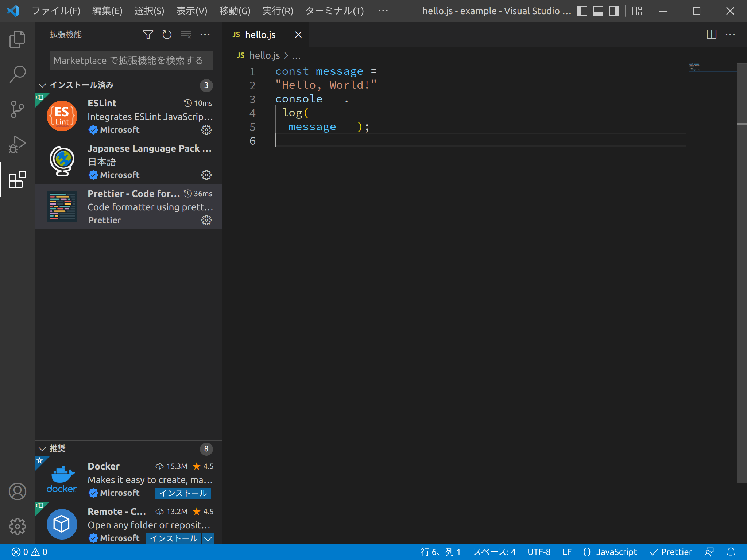Click the Docker extension logo

coord(62,479)
